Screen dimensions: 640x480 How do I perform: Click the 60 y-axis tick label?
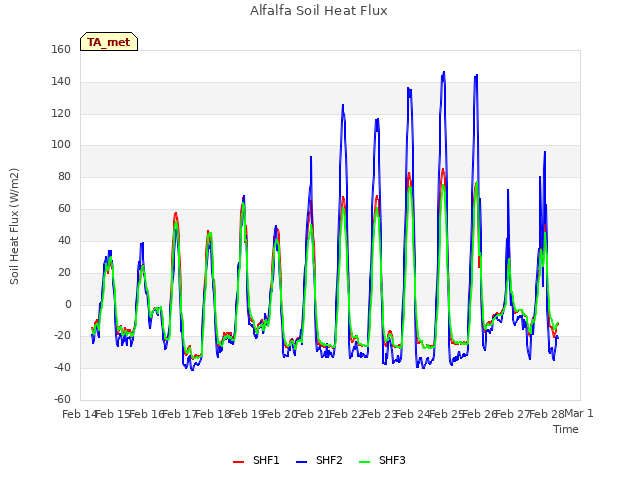point(64,209)
